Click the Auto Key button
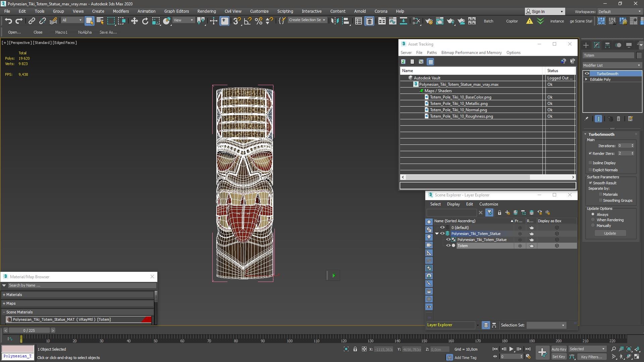This screenshot has width=644, height=362. (558, 349)
